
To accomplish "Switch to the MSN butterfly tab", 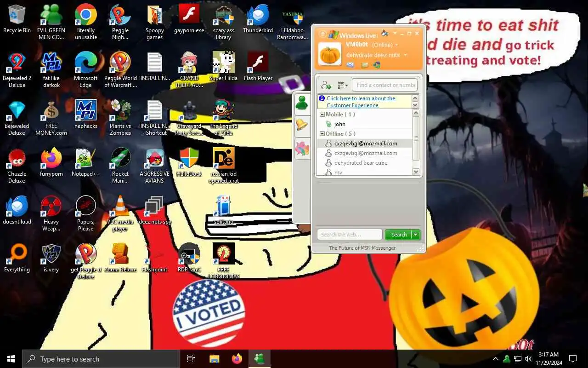I will [x=302, y=149].
